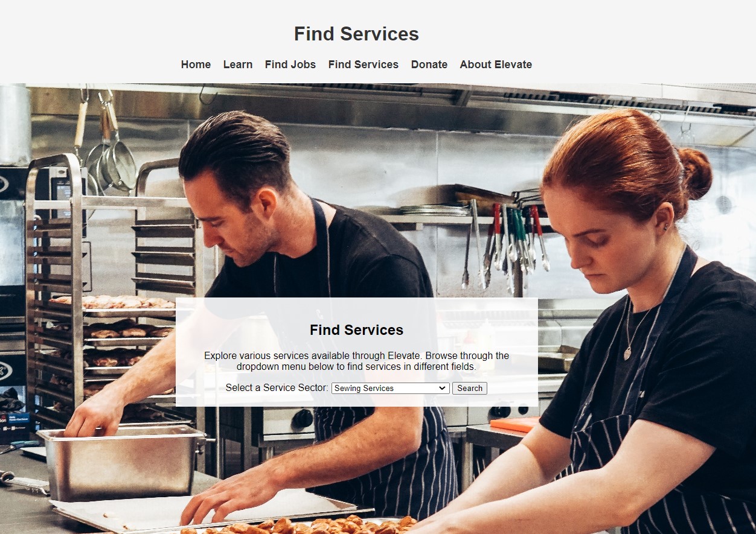756x534 pixels.
Task: Click the "Select a Service Sector:" label
Action: point(277,387)
